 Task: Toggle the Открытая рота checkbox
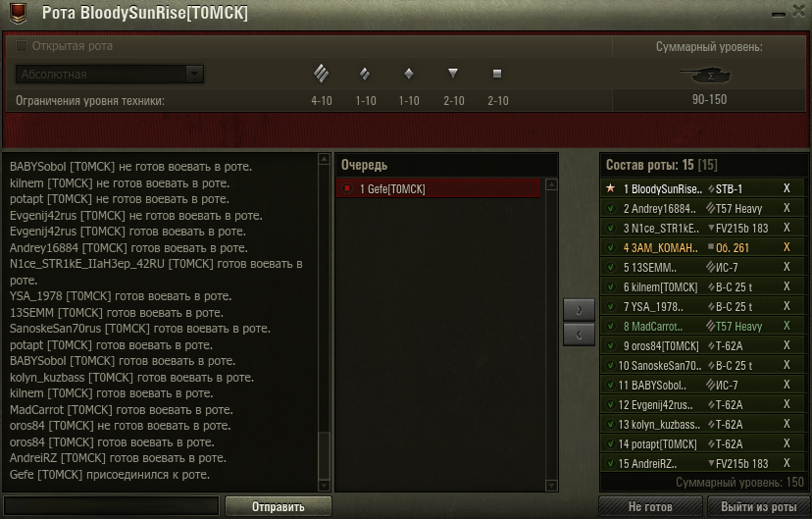pos(22,46)
